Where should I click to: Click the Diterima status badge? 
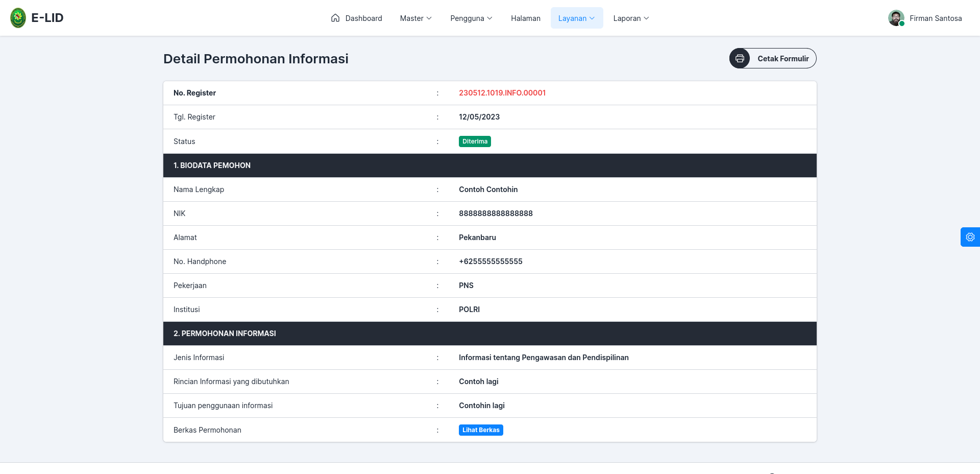[475, 141]
